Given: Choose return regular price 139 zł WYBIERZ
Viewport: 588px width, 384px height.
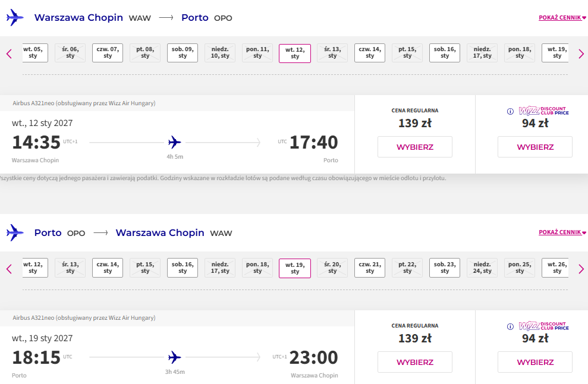Looking at the screenshot, I should pyautogui.click(x=415, y=362).
